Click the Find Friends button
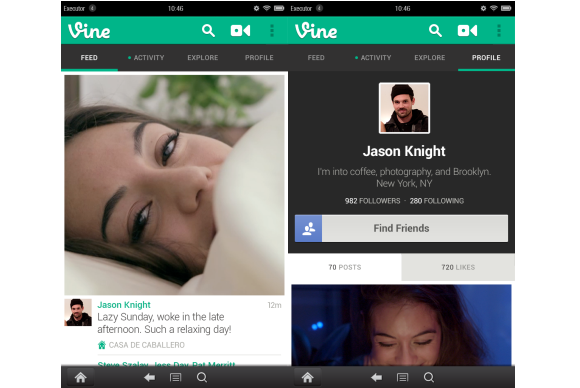 pos(401,228)
